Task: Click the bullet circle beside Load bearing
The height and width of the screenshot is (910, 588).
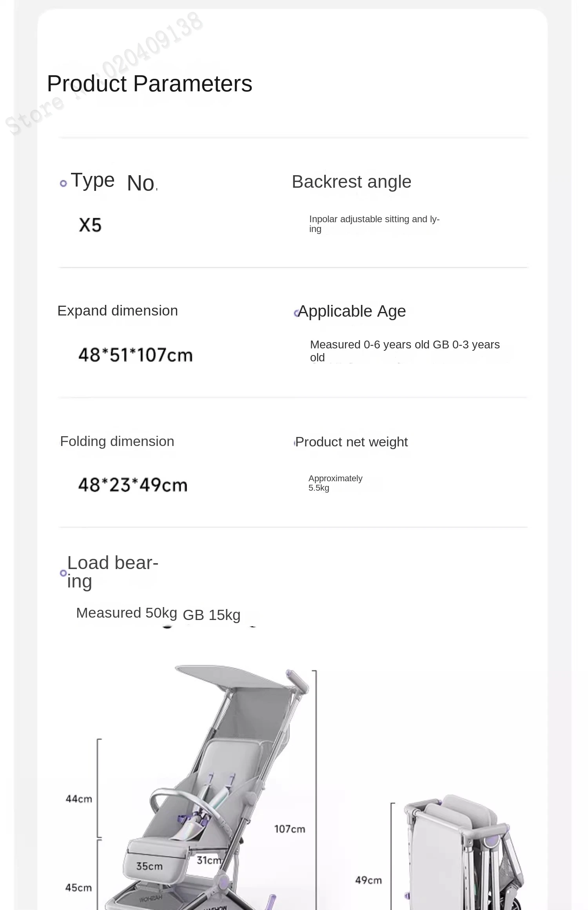Action: 63,573
